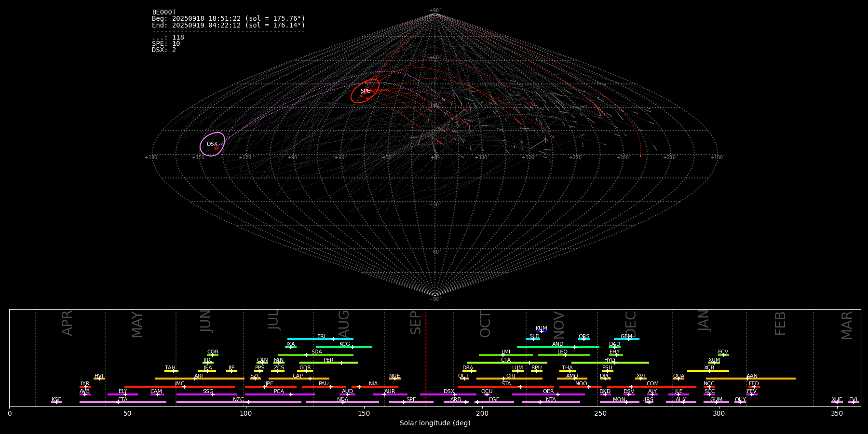The height and width of the screenshot is (434, 868).
Task: Click the COM shower label in timeline
Action: [x=652, y=384]
